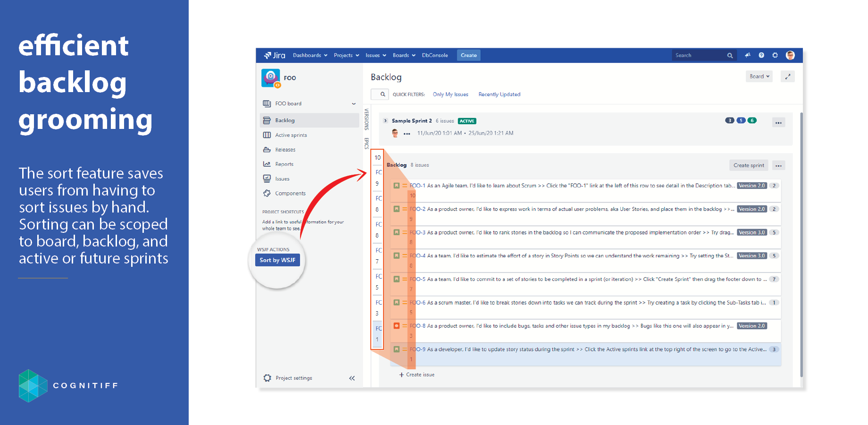Click the blue sprint badge showing 5
The width and height of the screenshot is (868, 425).
coord(741,120)
